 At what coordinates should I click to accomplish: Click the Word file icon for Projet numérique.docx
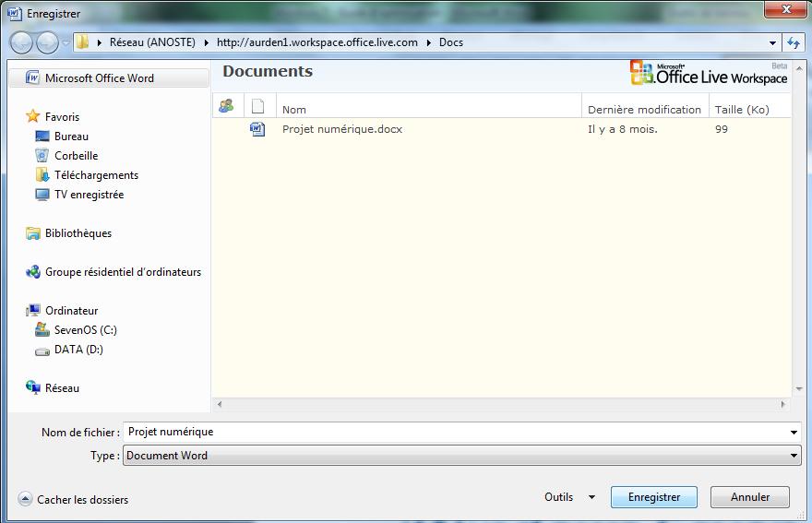(x=257, y=129)
